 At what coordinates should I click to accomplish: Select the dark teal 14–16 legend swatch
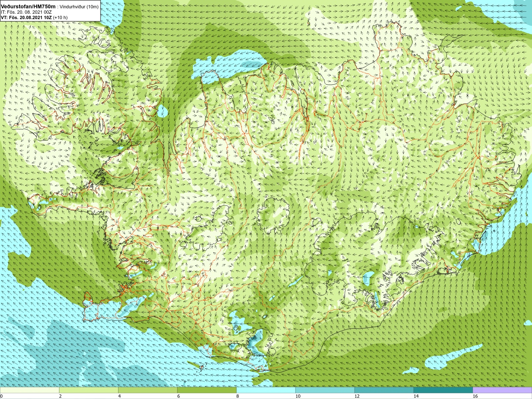tap(443, 390)
